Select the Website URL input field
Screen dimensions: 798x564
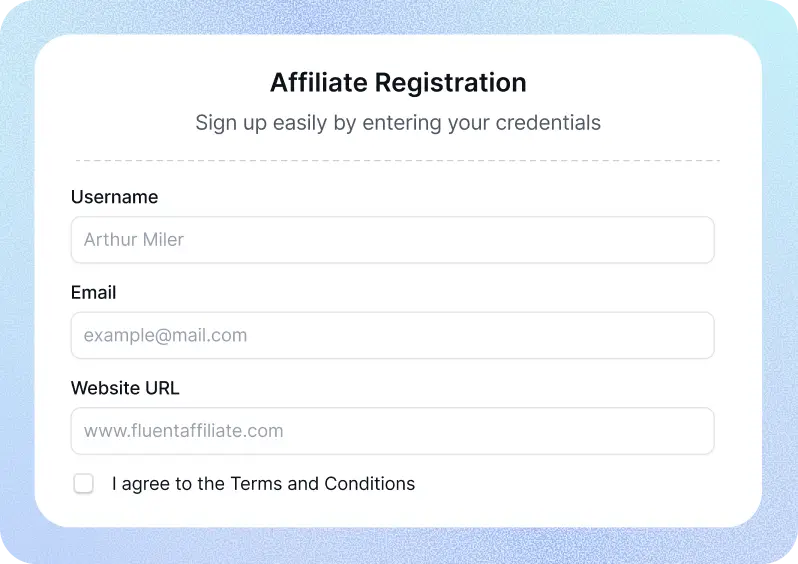(392, 431)
